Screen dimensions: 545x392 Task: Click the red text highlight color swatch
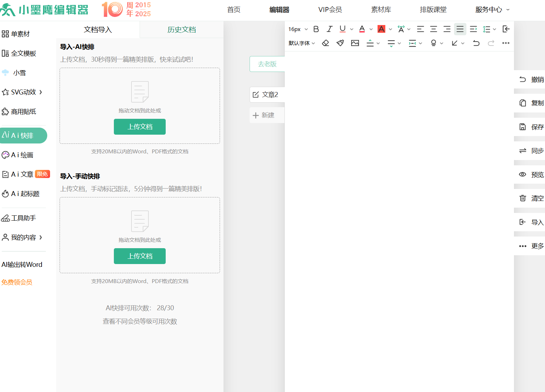pyautogui.click(x=381, y=29)
